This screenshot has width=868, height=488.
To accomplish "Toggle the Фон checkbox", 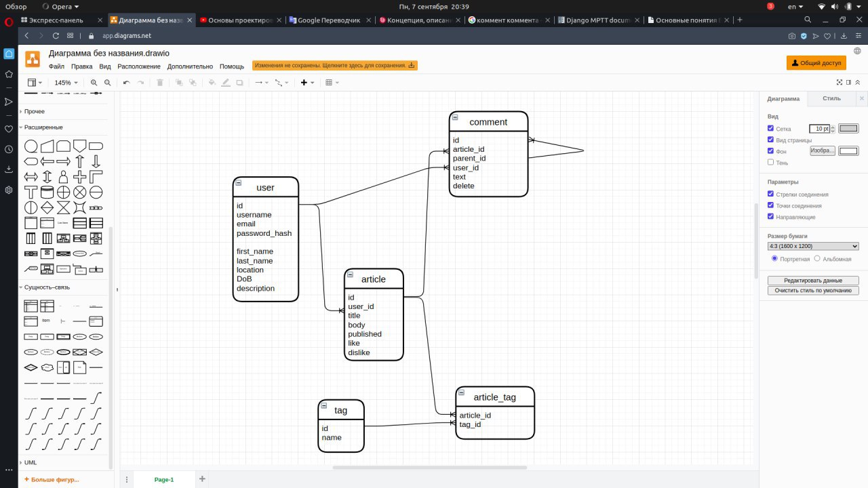I will [x=770, y=150].
